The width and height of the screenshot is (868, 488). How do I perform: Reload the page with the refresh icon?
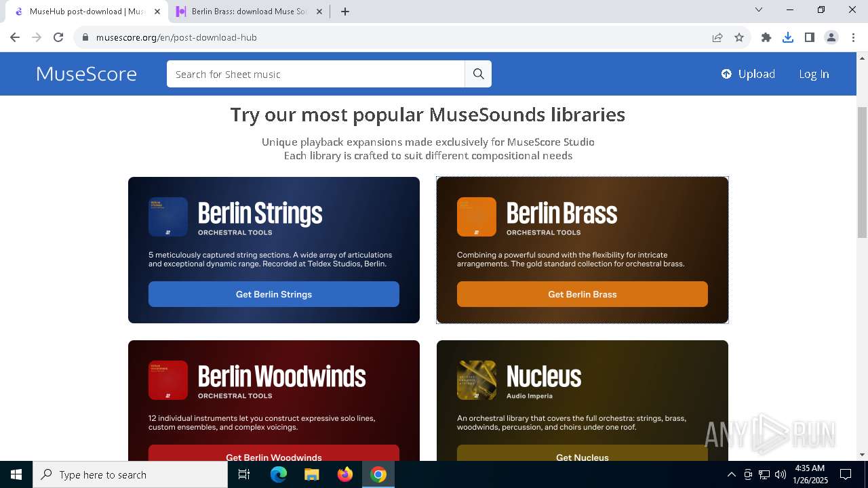58,37
